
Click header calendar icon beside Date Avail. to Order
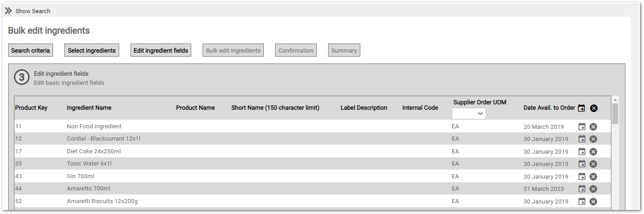581,108
